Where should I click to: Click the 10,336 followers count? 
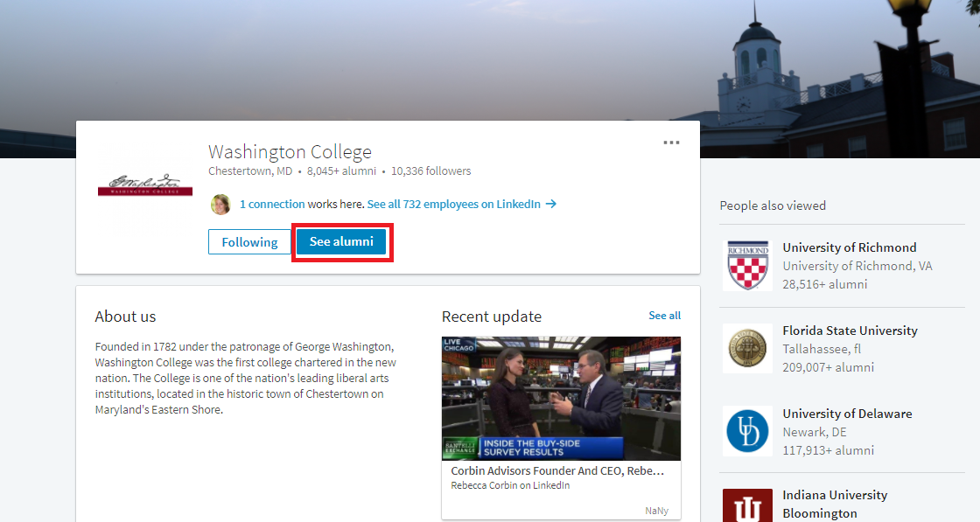coord(431,171)
